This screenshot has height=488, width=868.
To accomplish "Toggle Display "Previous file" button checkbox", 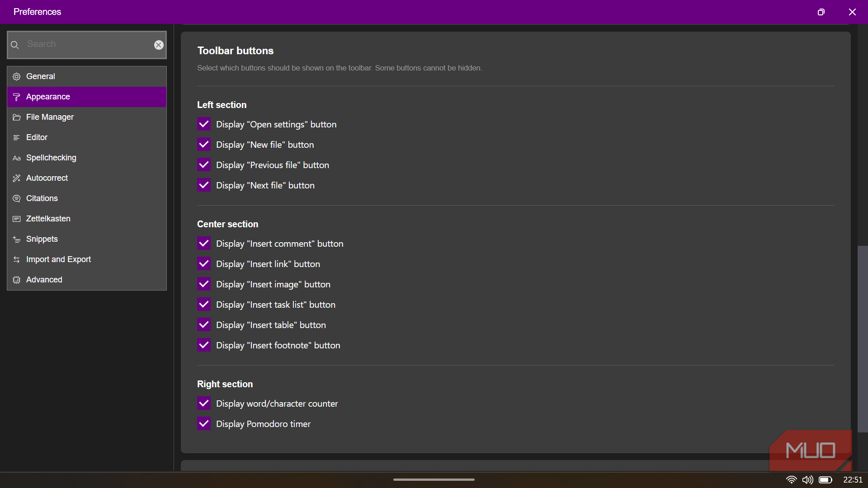I will pyautogui.click(x=204, y=165).
